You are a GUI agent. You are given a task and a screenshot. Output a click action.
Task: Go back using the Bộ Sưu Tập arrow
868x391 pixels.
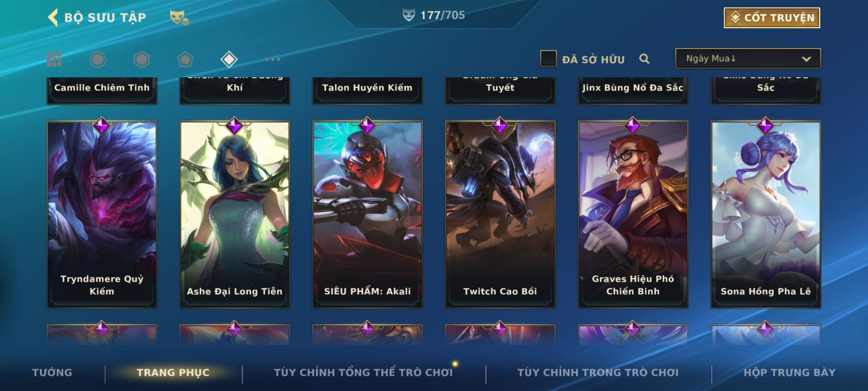[53, 17]
